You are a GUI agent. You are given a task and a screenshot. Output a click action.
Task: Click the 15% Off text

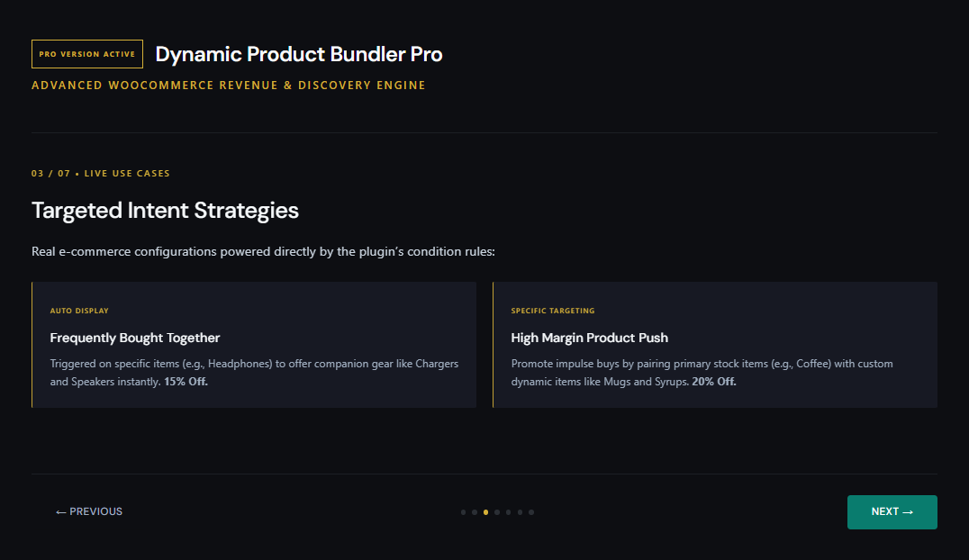click(x=186, y=382)
